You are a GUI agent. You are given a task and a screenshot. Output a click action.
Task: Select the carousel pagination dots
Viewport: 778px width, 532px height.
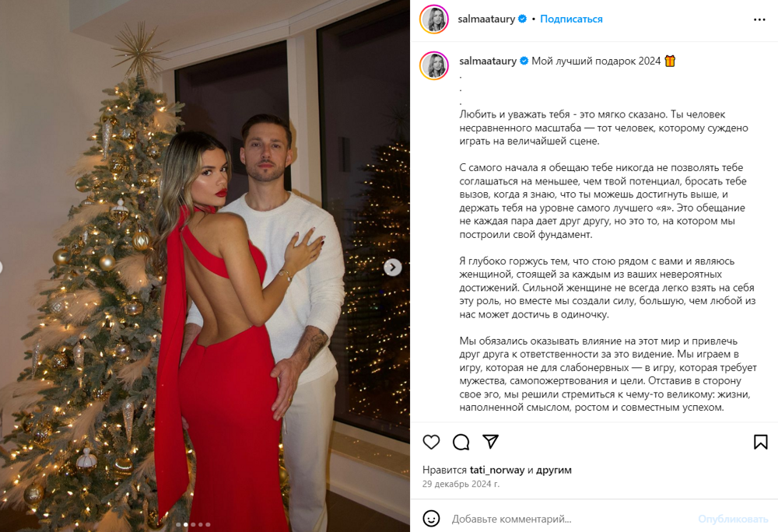[x=194, y=524]
